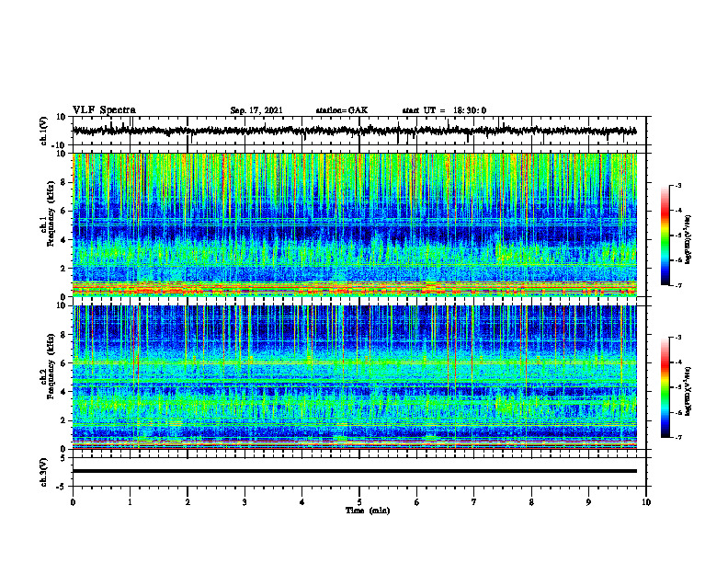The height and width of the screenshot is (563, 728).
Task: Click the "6" kHz tick on ch.2 spectrogram
Action: click(64, 363)
